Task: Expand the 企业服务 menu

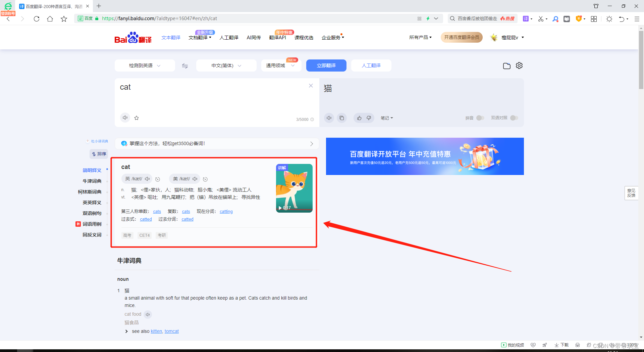Action: click(333, 38)
